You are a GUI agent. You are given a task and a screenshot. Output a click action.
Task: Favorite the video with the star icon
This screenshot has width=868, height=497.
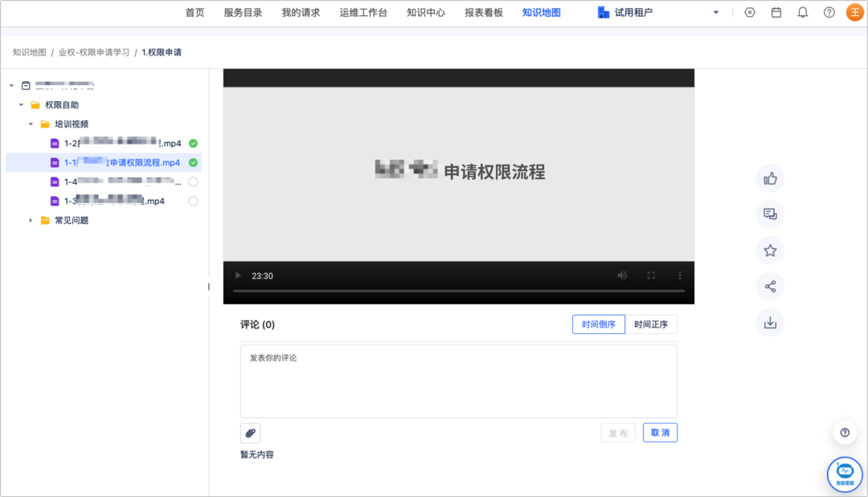(770, 251)
